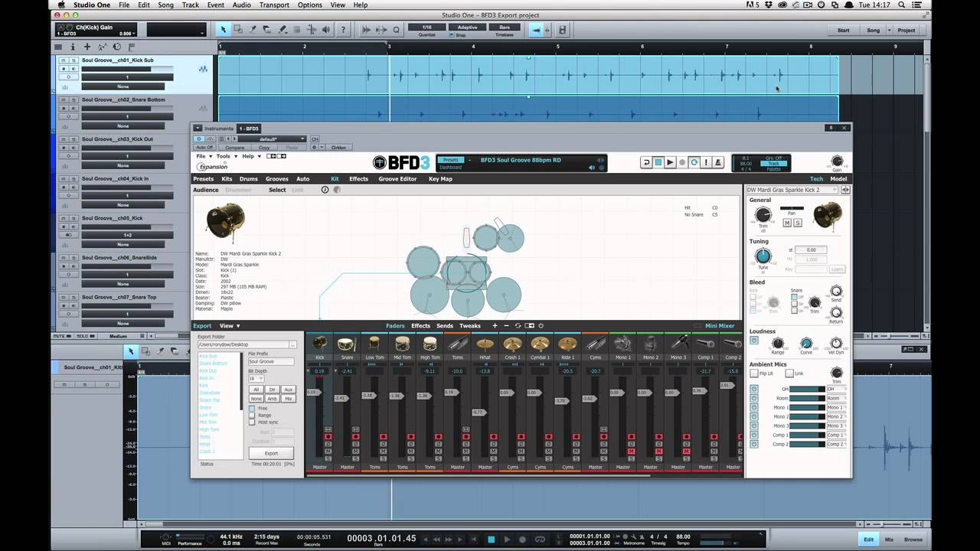
Task: Enable the Free export checkbox
Action: 252,409
